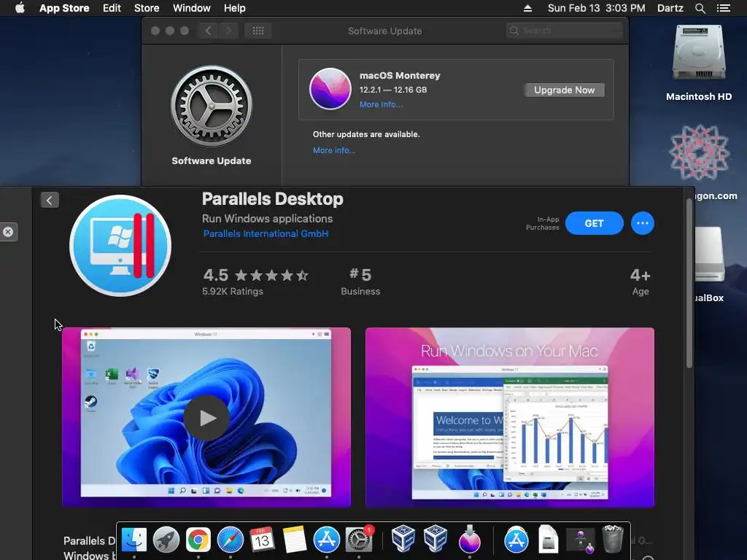This screenshot has height=560, width=747.
Task: Open Calendar from the dock
Action: point(262,540)
